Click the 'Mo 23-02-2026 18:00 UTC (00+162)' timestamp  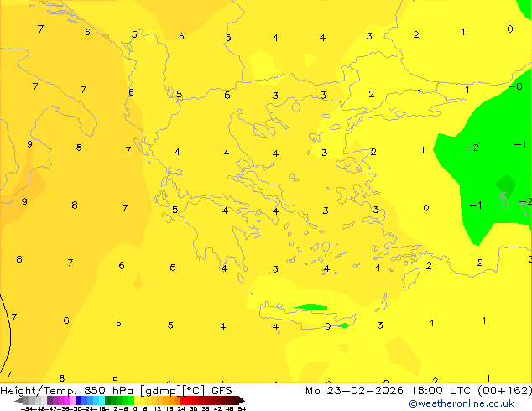[x=419, y=390]
